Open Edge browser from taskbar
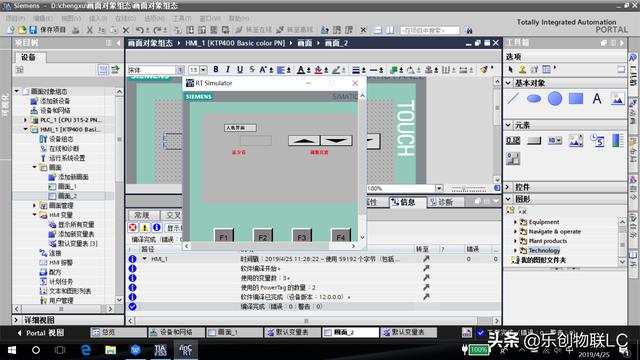 tap(86, 350)
